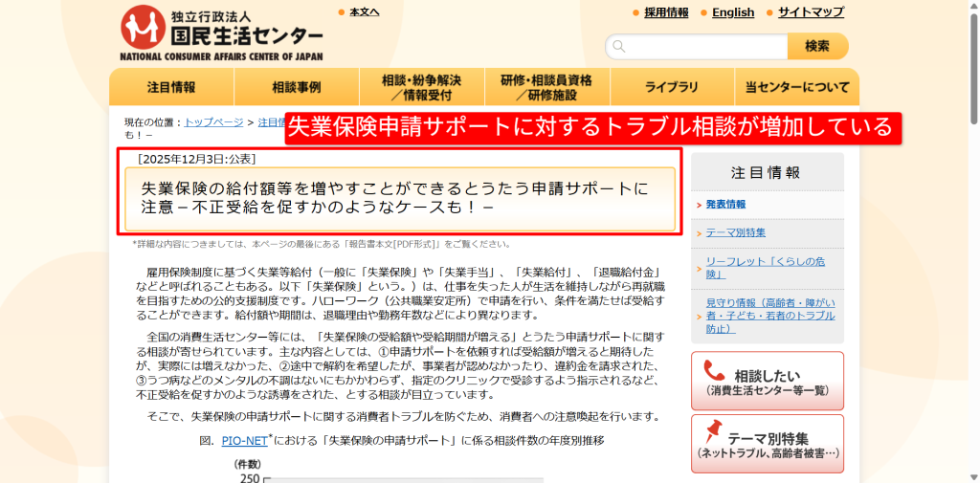Screen dimensions: 980x483
Task: Click the テーマ別特集 red banner button
Action: (767, 444)
